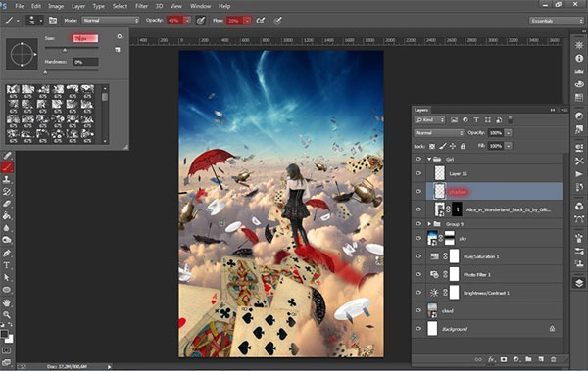Enable the Airbrush build-up icon next to Flow
Image resolution: width=588 pixels, height=371 pixels.
[261, 21]
